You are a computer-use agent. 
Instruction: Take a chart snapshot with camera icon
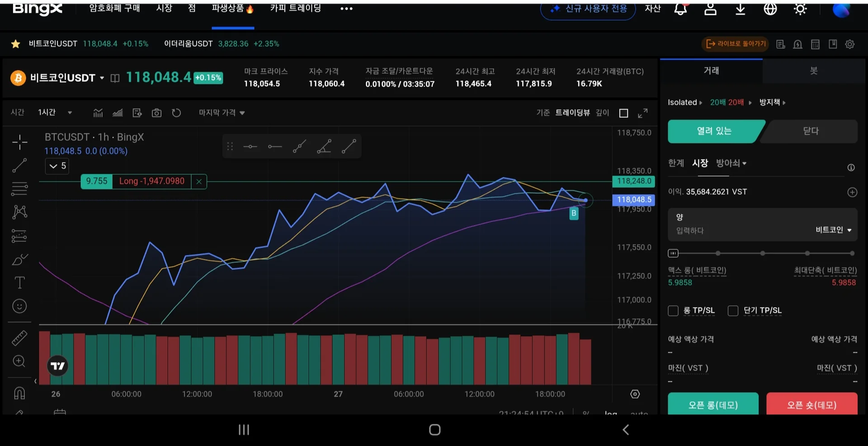[156, 113]
